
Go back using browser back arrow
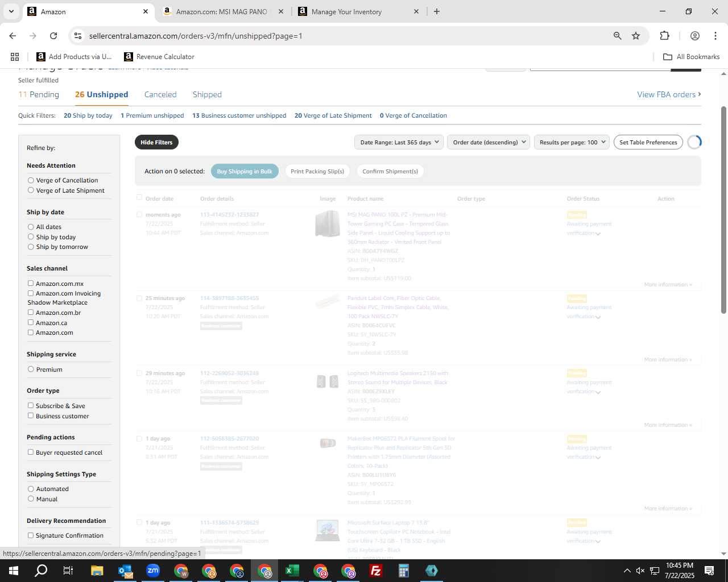13,36
